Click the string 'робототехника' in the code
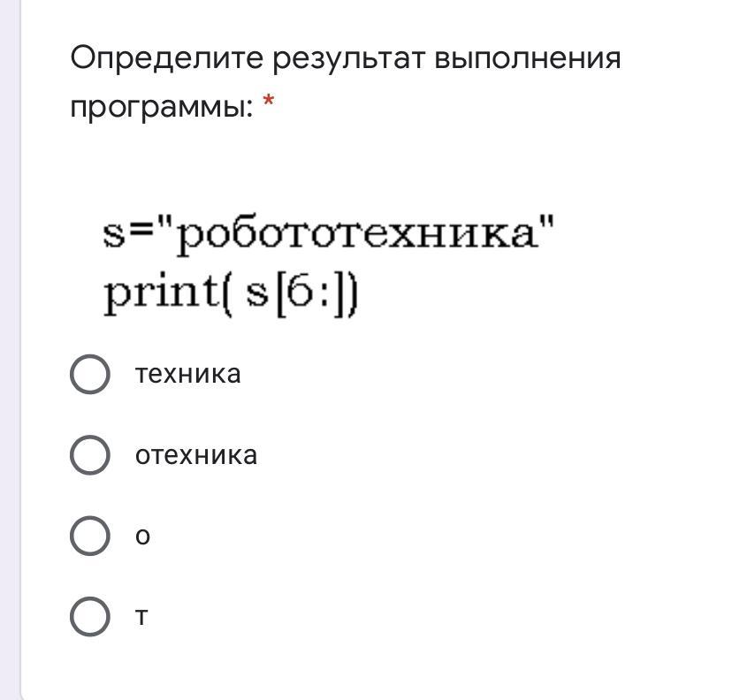This screenshot has width=732, height=700. coord(359,235)
